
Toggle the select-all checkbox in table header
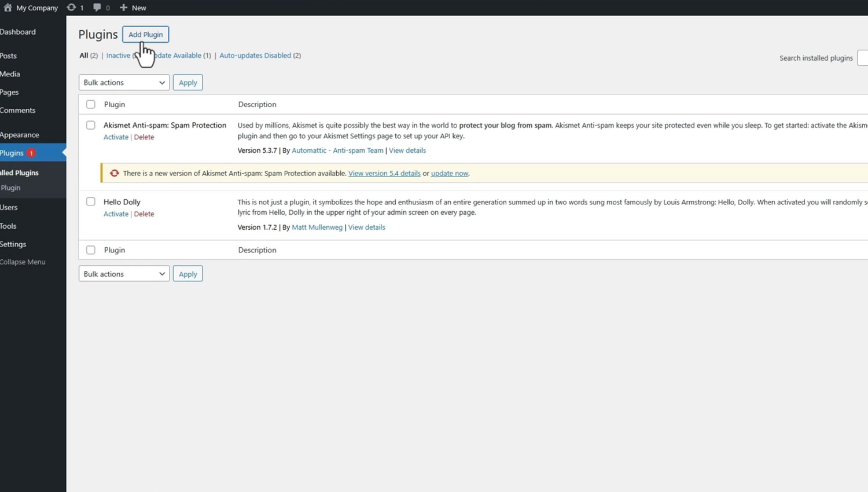[91, 104]
